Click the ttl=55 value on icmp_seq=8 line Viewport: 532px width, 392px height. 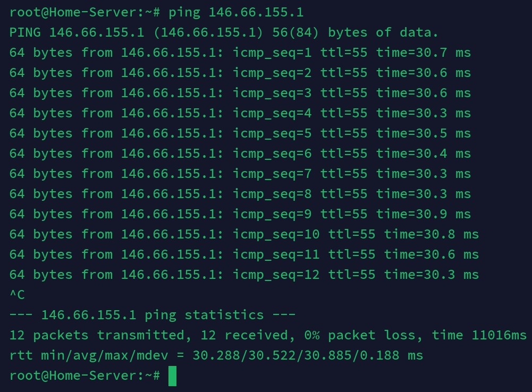344,194
